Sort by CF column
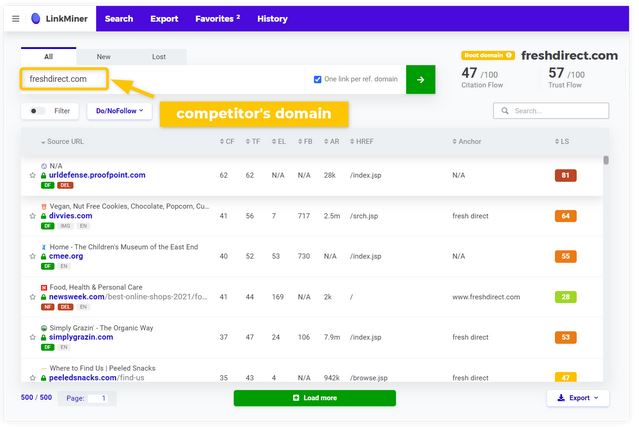Viewport: 639px width, 427px height. pyautogui.click(x=227, y=141)
